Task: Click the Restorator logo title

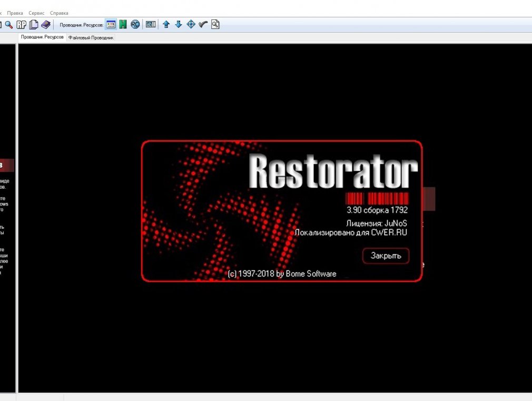Action: point(333,171)
